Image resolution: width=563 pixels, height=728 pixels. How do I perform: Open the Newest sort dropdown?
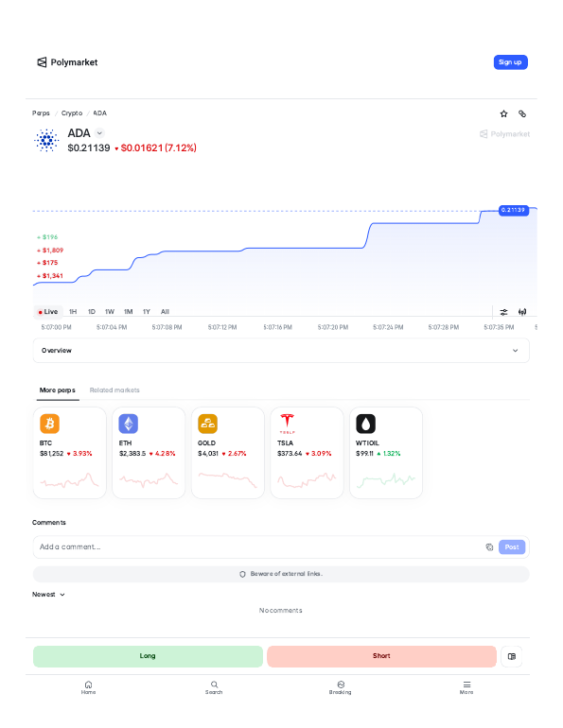(48, 595)
